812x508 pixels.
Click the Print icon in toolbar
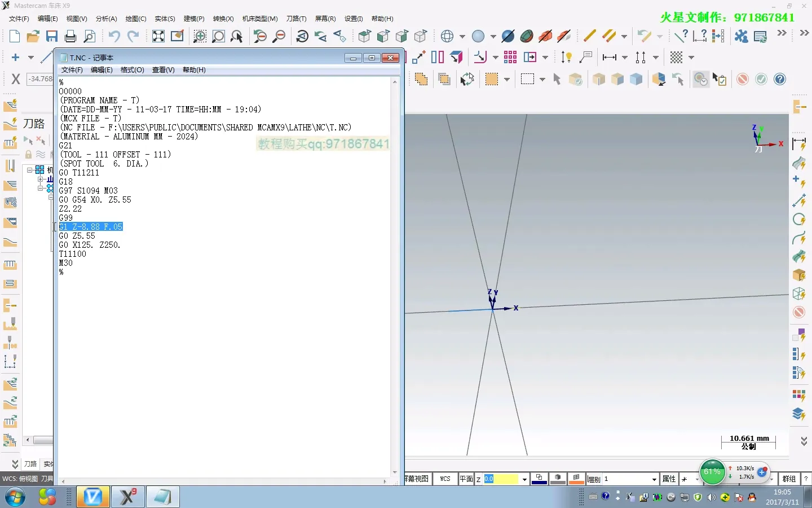[70, 37]
